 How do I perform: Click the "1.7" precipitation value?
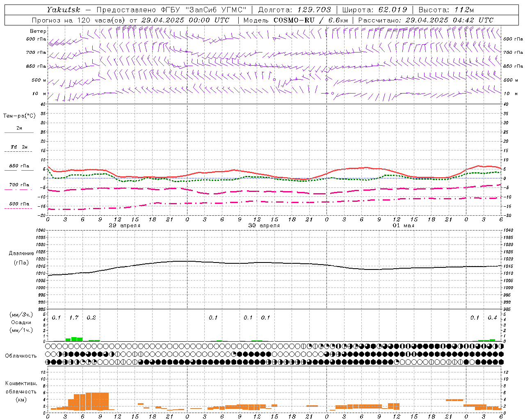point(74,317)
